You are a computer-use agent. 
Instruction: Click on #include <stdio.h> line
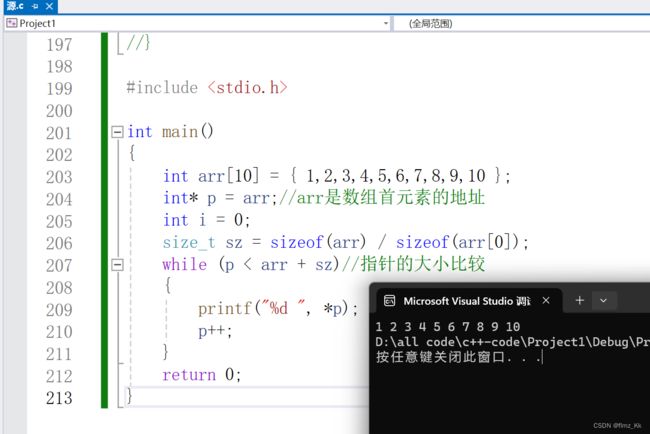click(206, 87)
